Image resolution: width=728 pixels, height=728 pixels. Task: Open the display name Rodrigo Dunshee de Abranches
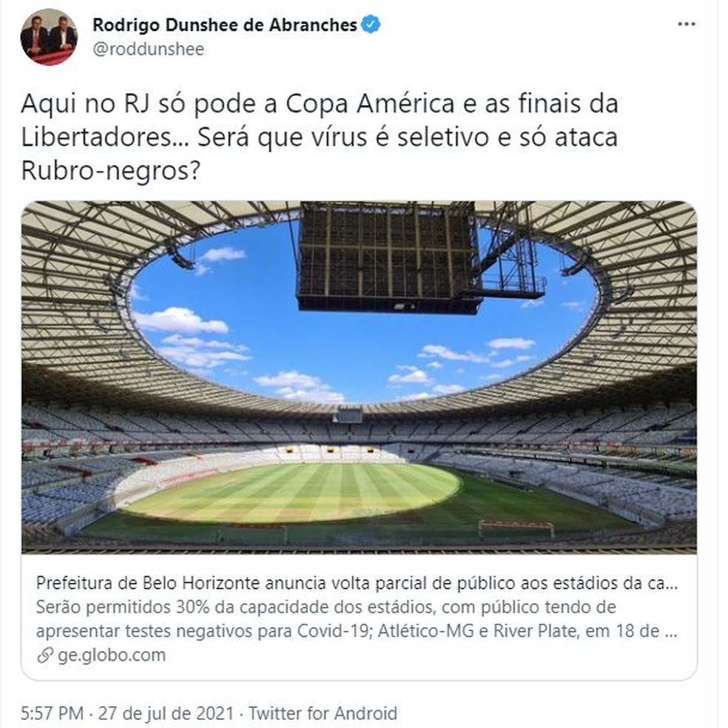(225, 24)
